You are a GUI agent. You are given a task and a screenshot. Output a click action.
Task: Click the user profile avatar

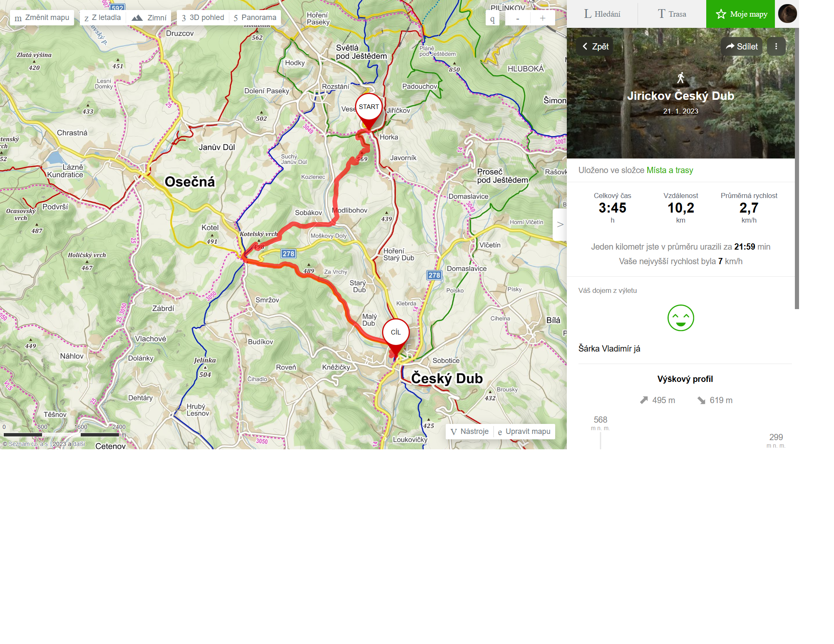pos(787,14)
